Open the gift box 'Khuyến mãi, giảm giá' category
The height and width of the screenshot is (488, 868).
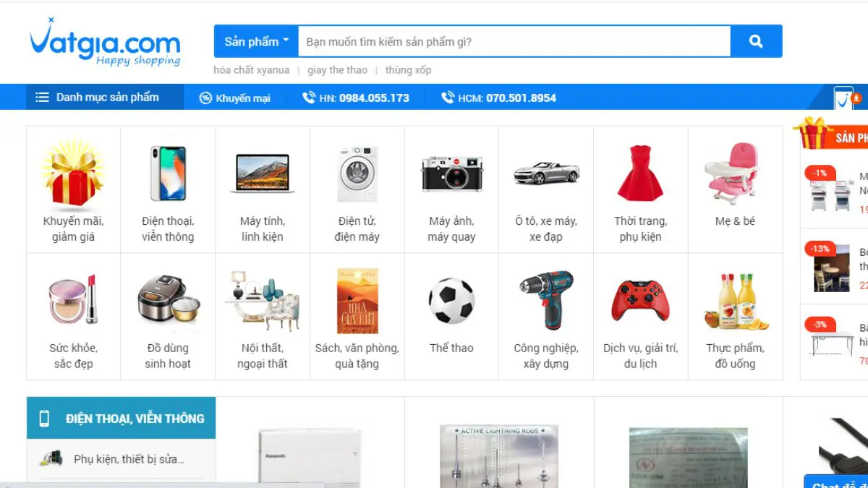click(x=73, y=174)
